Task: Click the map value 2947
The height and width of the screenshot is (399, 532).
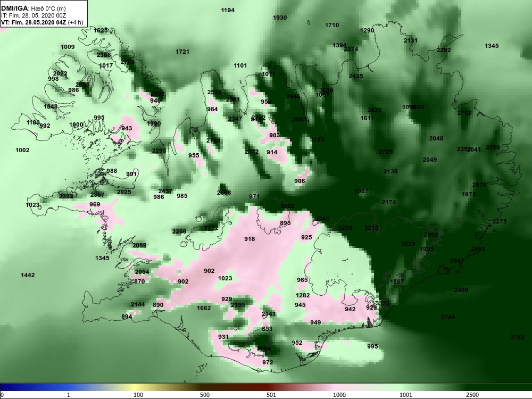Action: coord(457,261)
